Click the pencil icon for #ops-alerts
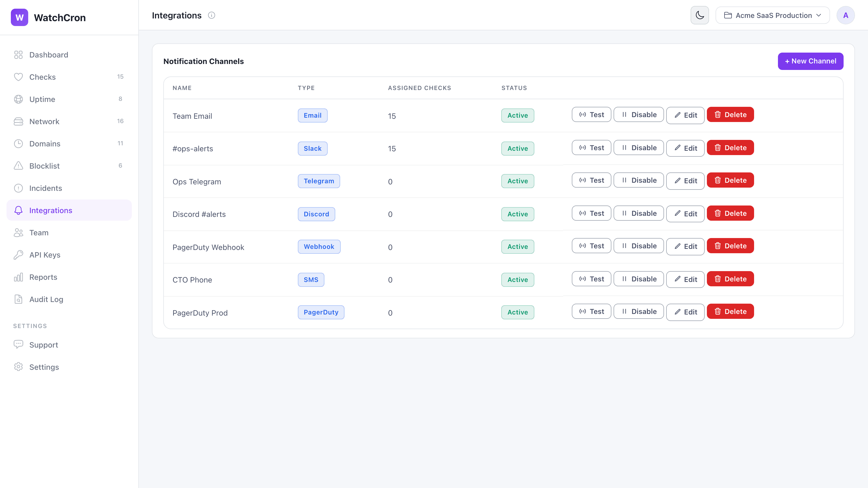868x488 pixels. (x=677, y=148)
